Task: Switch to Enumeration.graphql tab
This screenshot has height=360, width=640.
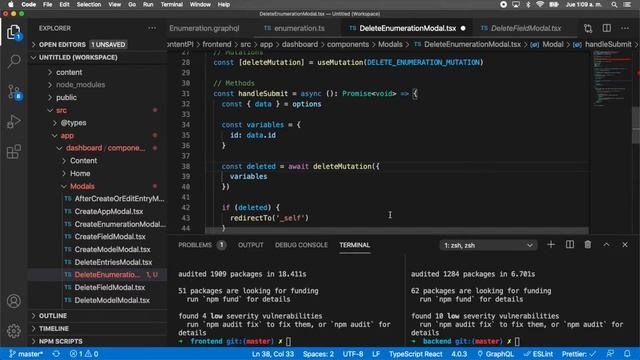Action: point(204,28)
